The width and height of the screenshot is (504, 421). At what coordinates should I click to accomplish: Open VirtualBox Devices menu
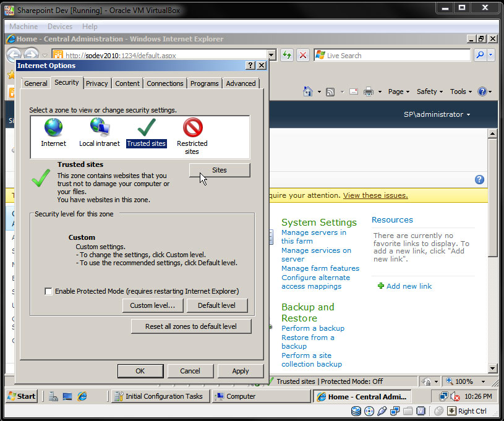tap(60, 27)
